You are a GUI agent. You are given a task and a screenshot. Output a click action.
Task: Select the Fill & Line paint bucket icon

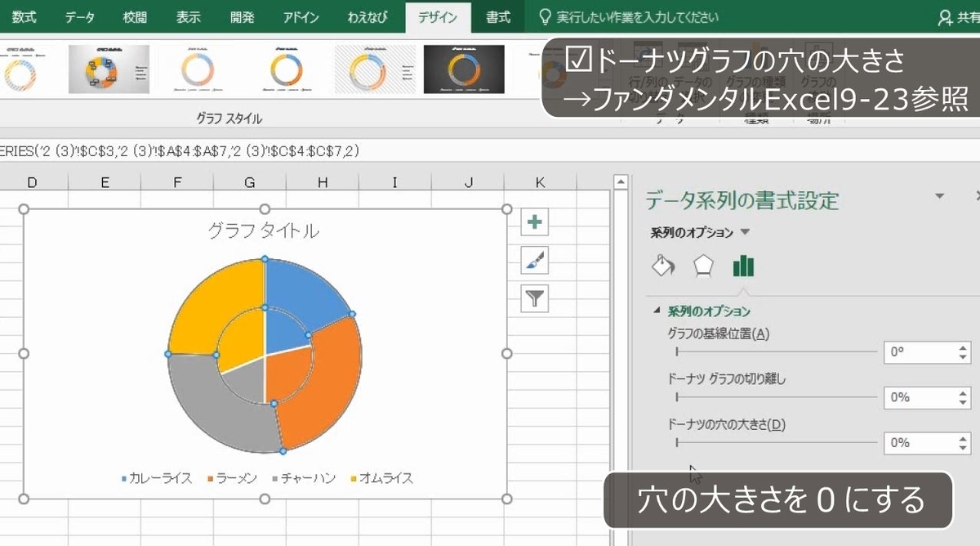(x=663, y=266)
